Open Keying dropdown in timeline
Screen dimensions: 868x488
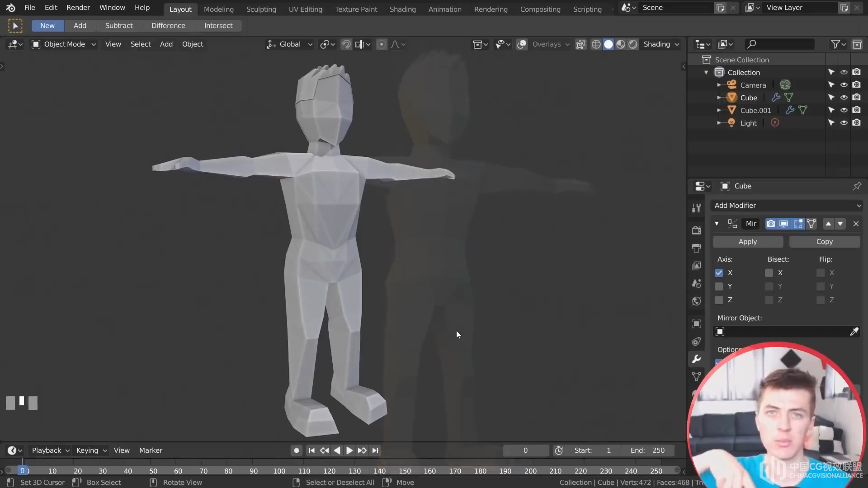coord(91,450)
